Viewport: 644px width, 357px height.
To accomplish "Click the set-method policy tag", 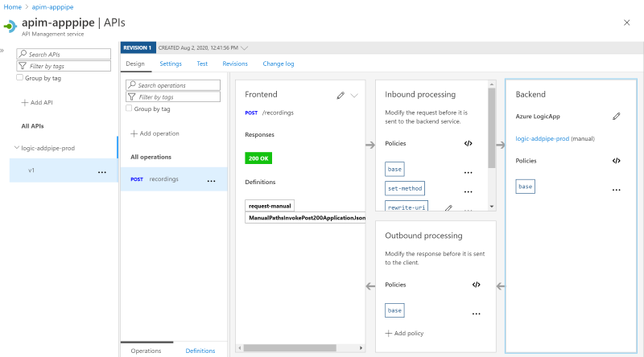I will point(405,188).
